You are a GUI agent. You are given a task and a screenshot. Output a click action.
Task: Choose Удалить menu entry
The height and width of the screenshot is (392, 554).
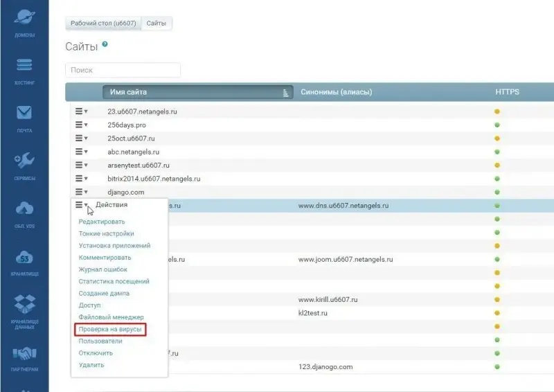pyautogui.click(x=91, y=365)
